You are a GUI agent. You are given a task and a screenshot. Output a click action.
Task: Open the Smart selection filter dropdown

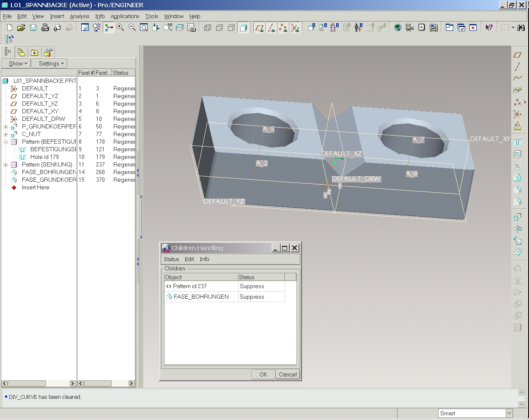coord(509,413)
